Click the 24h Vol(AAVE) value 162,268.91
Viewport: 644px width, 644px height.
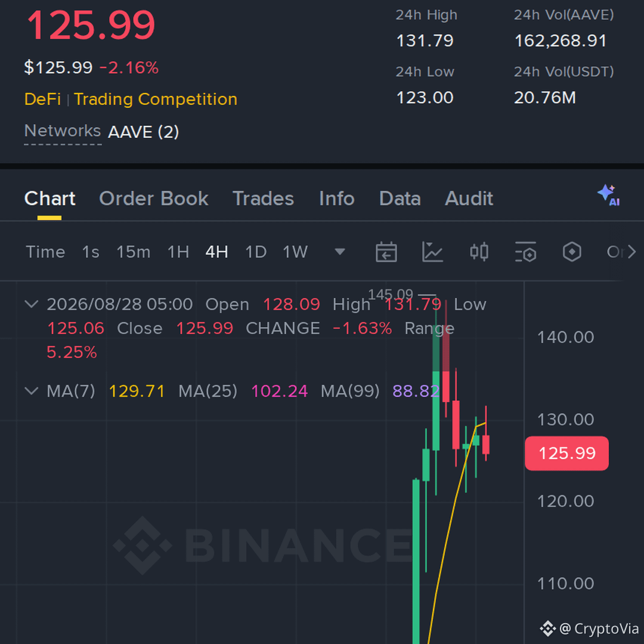coord(560,41)
